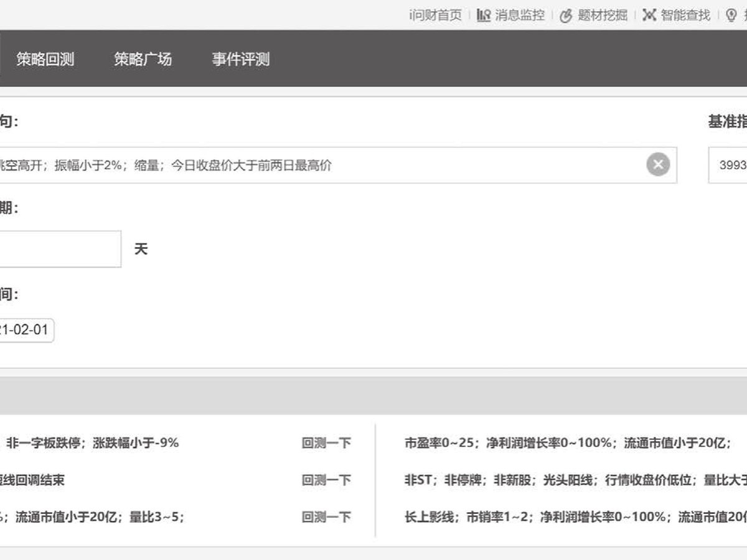Image resolution: width=747 pixels, height=560 pixels.
Task: Click 回测一下 for 量比3~5 strategy
Action: click(x=326, y=516)
